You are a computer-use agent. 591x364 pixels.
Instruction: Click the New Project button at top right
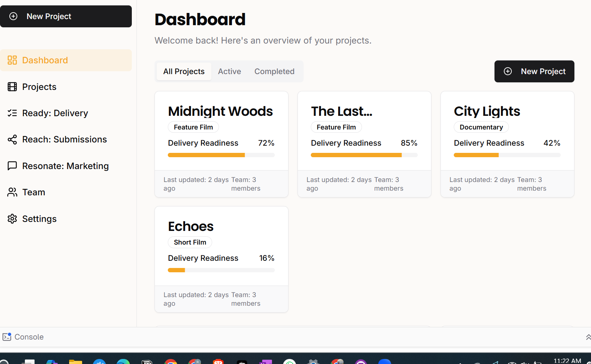534,71
